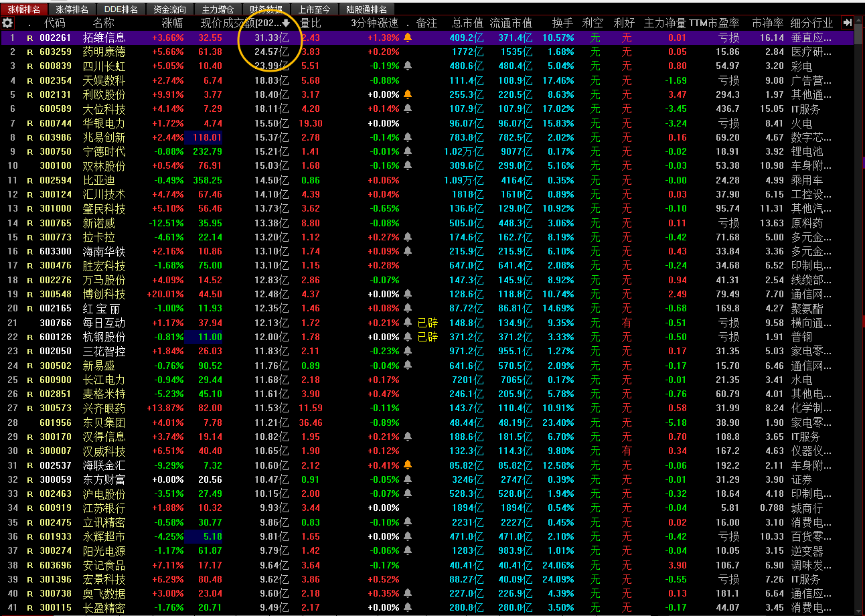Click the R margin marker beside 药明康德
Screen dimensions: 865x616
(x=29, y=52)
